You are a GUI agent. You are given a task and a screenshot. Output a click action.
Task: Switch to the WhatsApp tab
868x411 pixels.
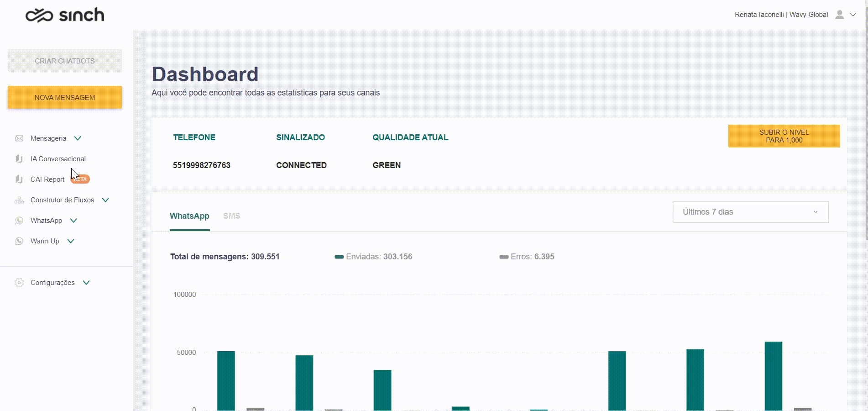[x=189, y=216]
